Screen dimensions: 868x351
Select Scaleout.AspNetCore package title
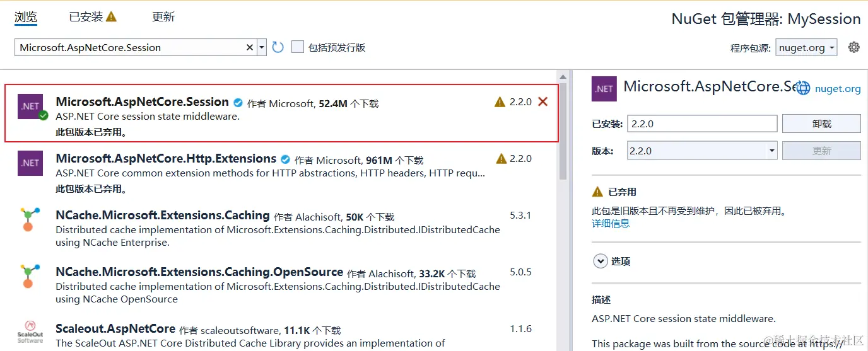(x=115, y=328)
